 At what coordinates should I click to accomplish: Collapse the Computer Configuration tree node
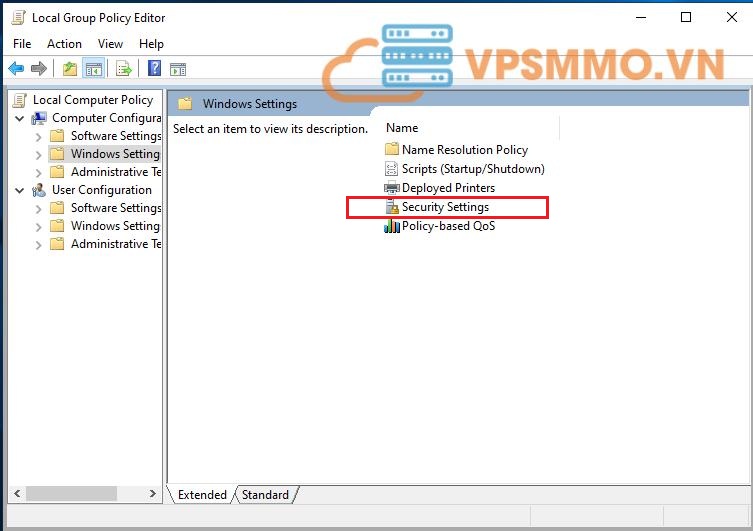(21, 118)
